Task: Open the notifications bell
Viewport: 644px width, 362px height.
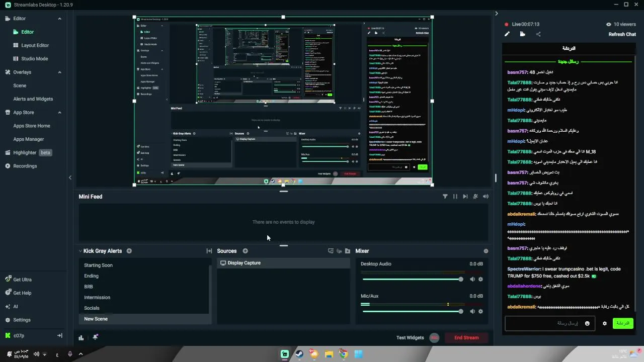Action: [95, 337]
